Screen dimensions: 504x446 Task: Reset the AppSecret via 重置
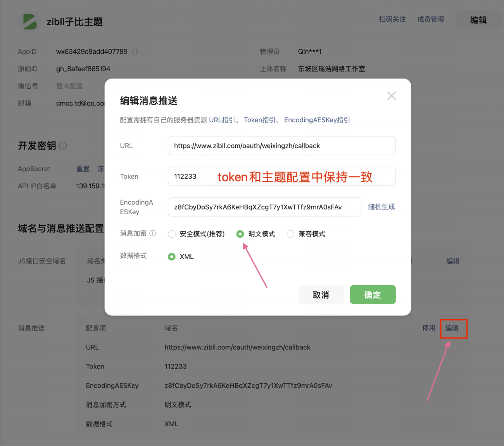pyautogui.click(x=83, y=169)
